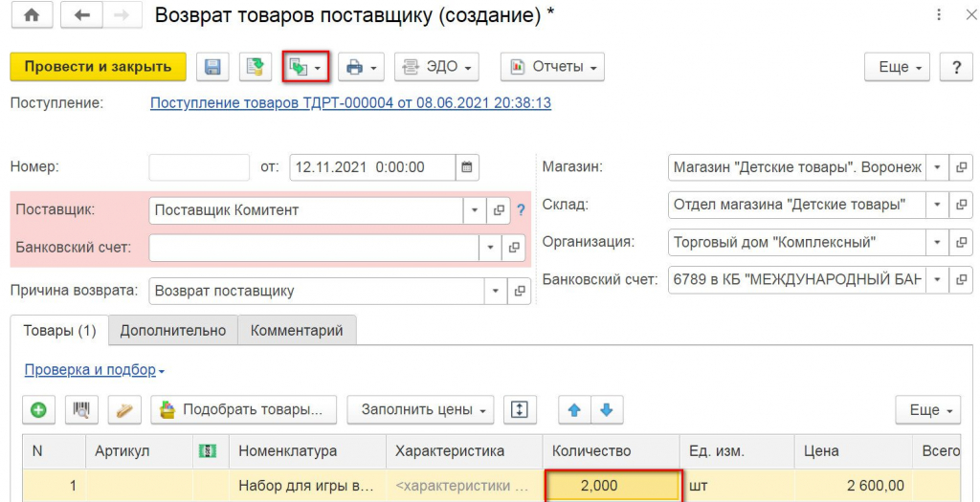980x502 pixels.
Task: Click the barcode search icon
Action: pyautogui.click(x=81, y=410)
